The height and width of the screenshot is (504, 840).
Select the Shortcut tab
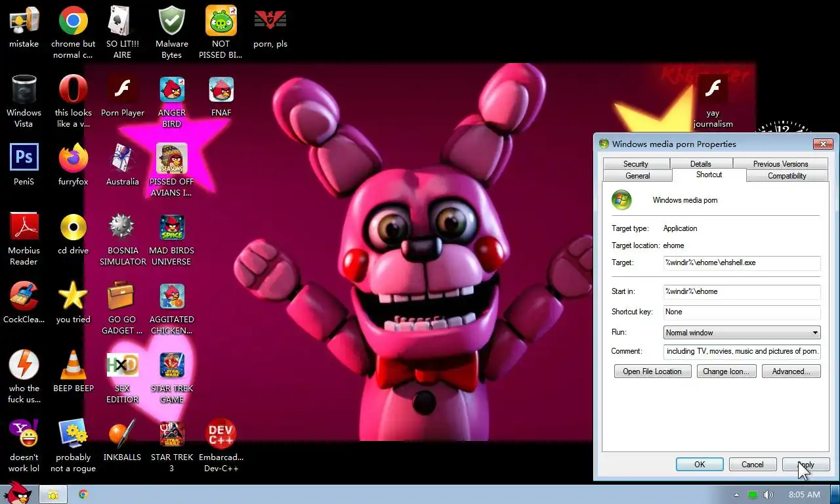tap(709, 175)
